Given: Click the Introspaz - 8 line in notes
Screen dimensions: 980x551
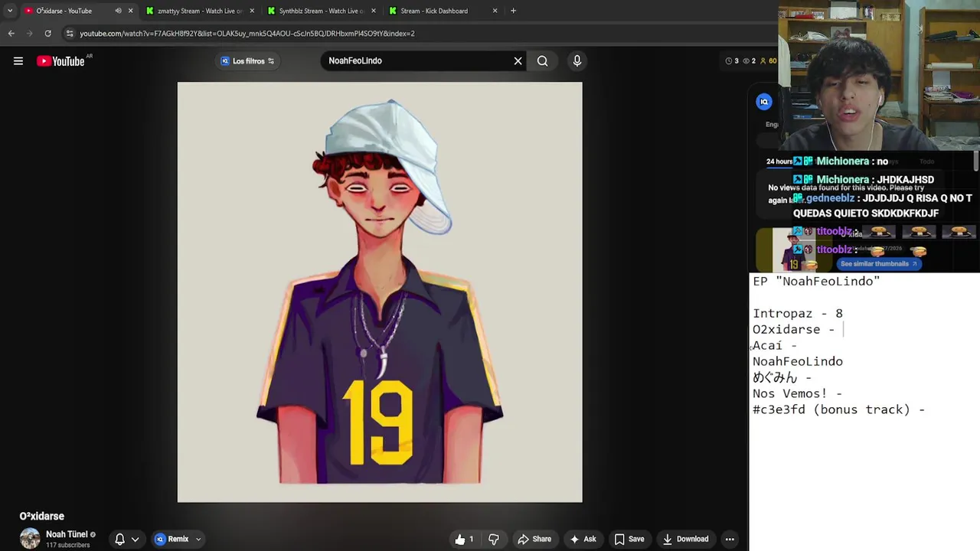Looking at the screenshot, I should point(798,313).
